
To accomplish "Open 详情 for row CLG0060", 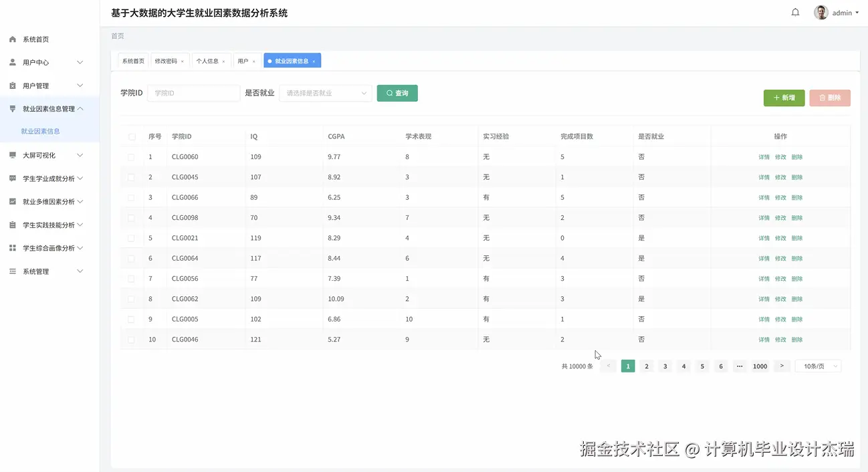I will [x=764, y=157].
